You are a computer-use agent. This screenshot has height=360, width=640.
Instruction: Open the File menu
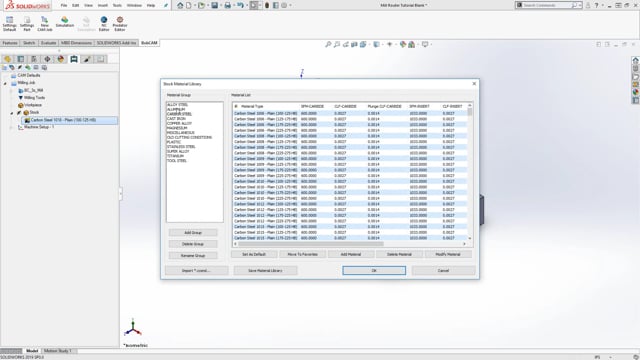[x=64, y=5]
